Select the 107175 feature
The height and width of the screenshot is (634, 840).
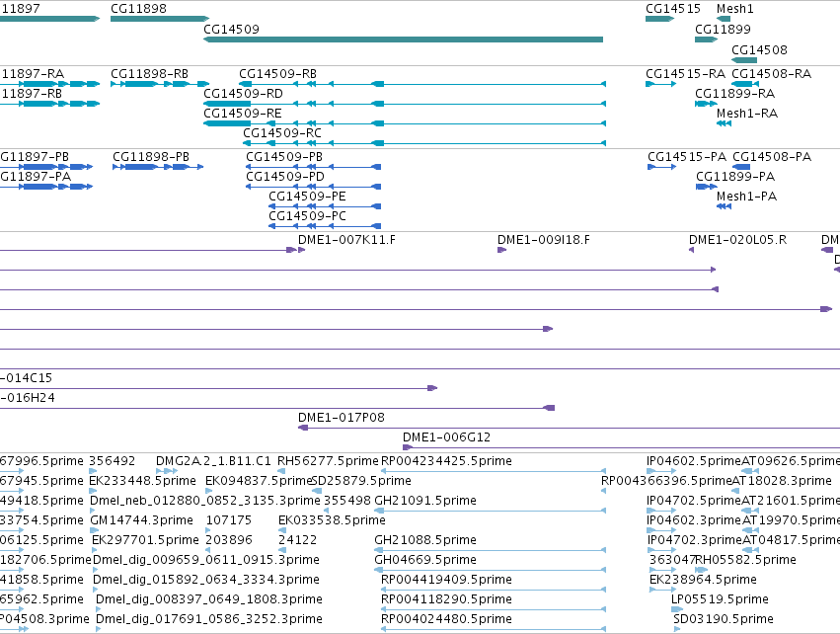tap(208, 530)
